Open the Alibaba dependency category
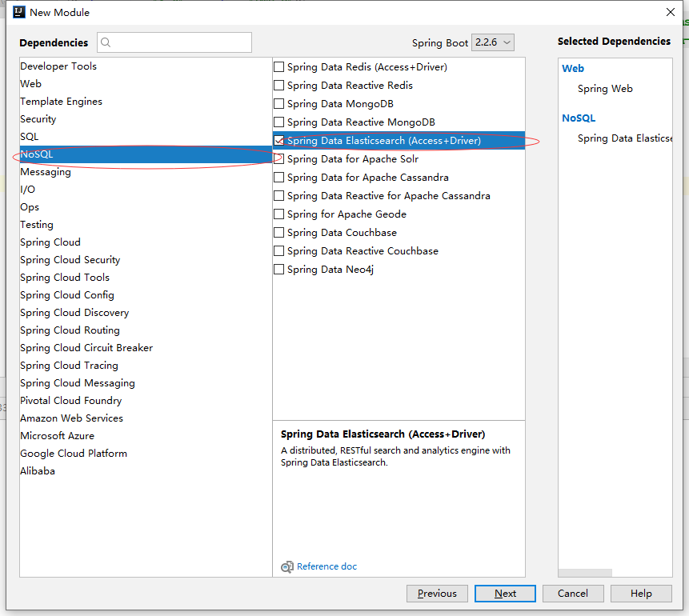Screen dimensions: 689x616 click(38, 471)
